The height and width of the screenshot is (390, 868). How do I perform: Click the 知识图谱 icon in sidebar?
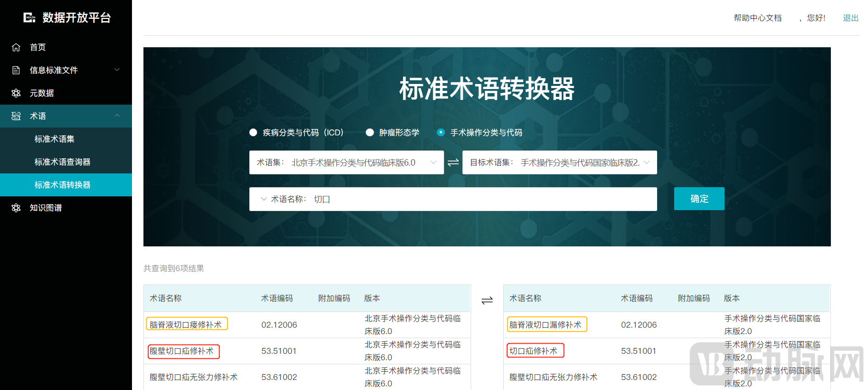pyautogui.click(x=16, y=208)
